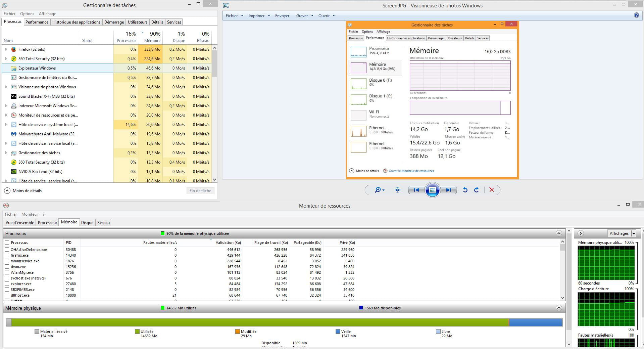Click the photo viewer title bar icon
This screenshot has height=349, width=644.
coord(226,5)
